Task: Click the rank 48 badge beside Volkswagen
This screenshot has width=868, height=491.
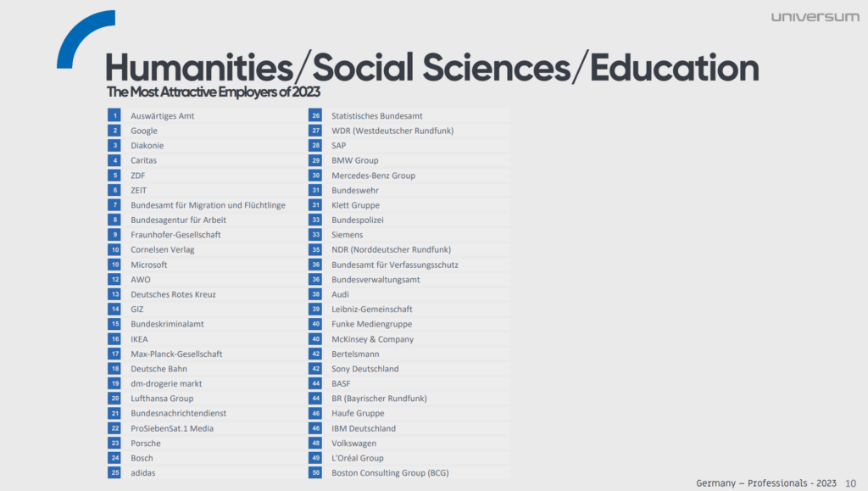Action: click(x=315, y=443)
